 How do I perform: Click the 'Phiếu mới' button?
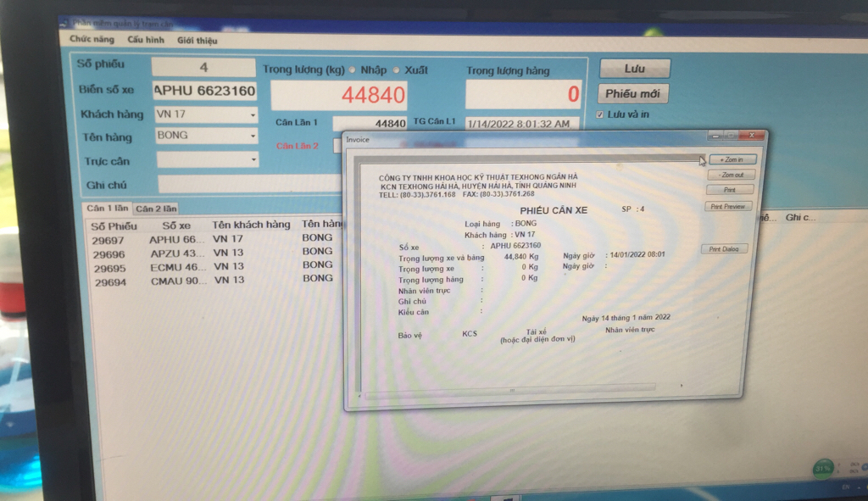click(x=632, y=93)
